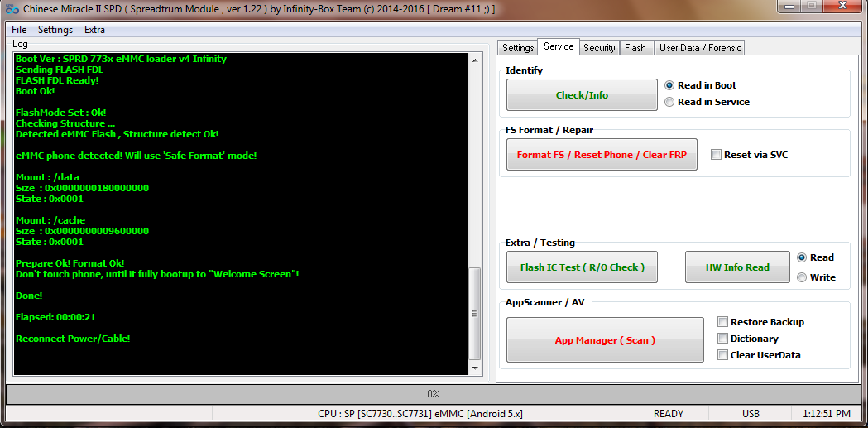Click the 'Reconnect Power/Cable!' log line
Screen dimensions: 868x428
(73, 339)
